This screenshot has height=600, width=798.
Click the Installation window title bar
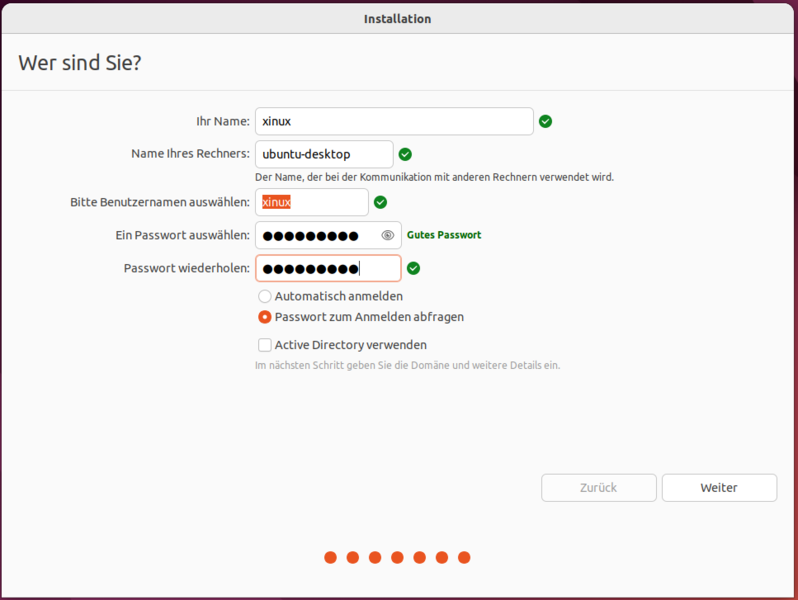coord(398,18)
